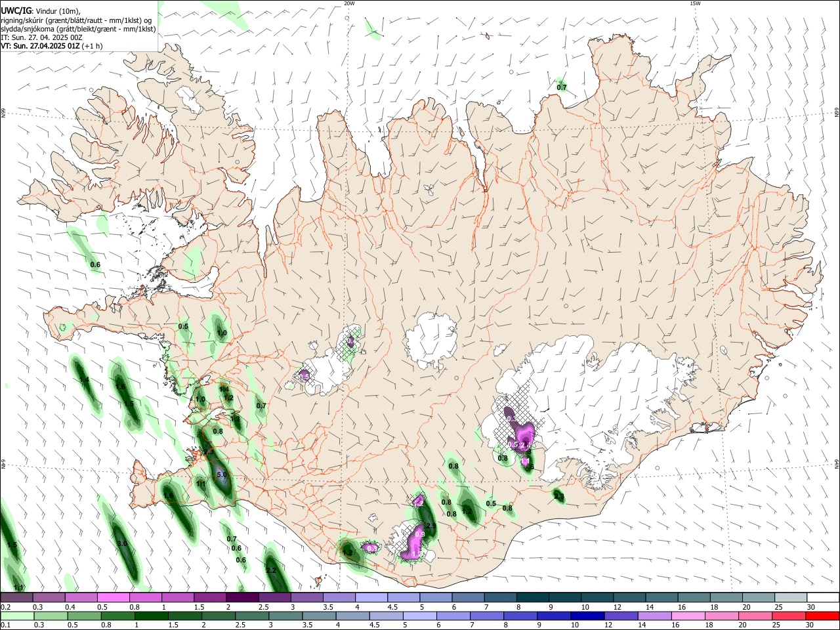
Task: Click the crimson 25 swatch in rain scale
Action: coord(789,616)
